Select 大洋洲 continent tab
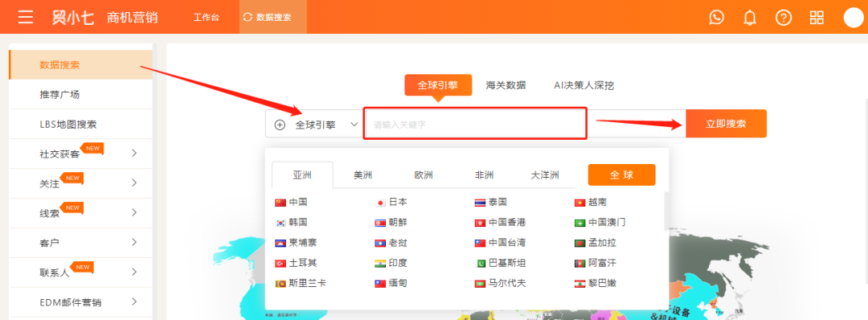Screen dimensions: 868x320 click(545, 175)
